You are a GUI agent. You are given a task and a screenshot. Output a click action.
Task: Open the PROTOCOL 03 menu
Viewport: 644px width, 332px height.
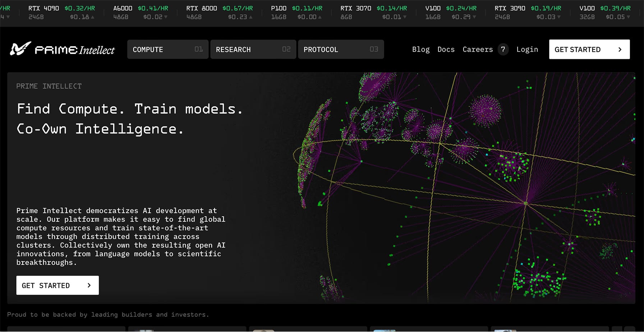pyautogui.click(x=341, y=49)
